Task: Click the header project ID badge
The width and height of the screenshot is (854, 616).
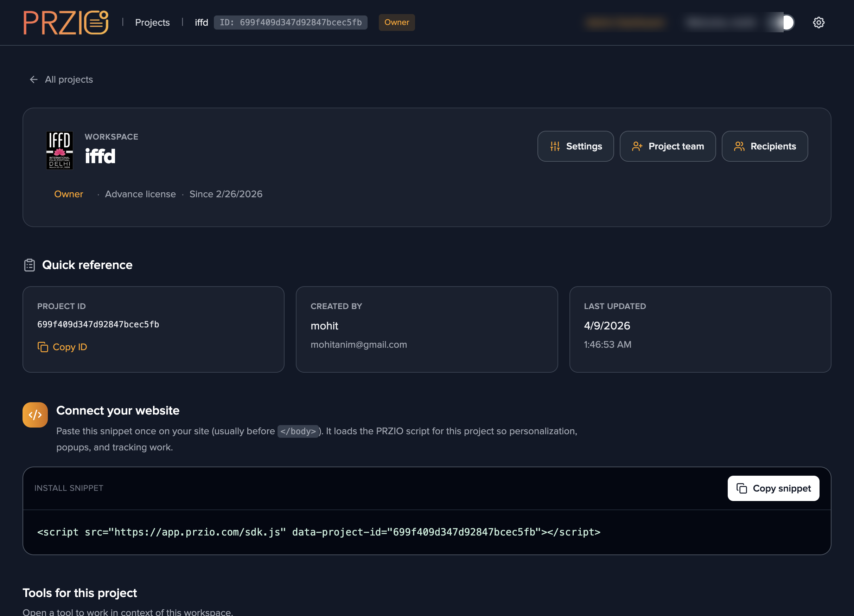Action: (291, 23)
